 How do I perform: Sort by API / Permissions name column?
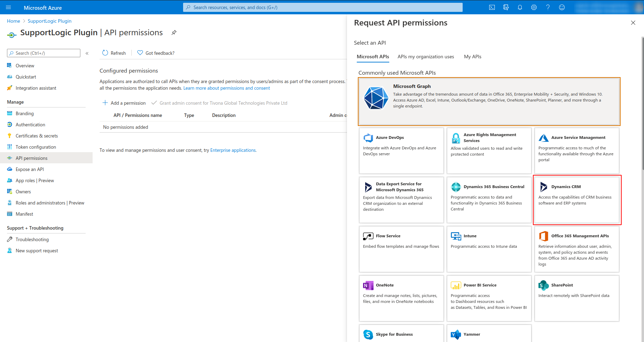coord(138,115)
